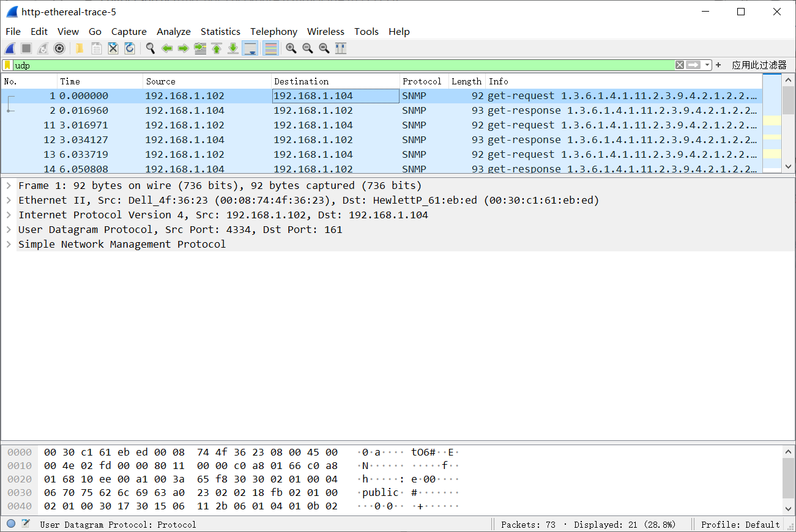Jump to the first packet icon
Image resolution: width=796 pixels, height=532 pixels.
pos(217,48)
